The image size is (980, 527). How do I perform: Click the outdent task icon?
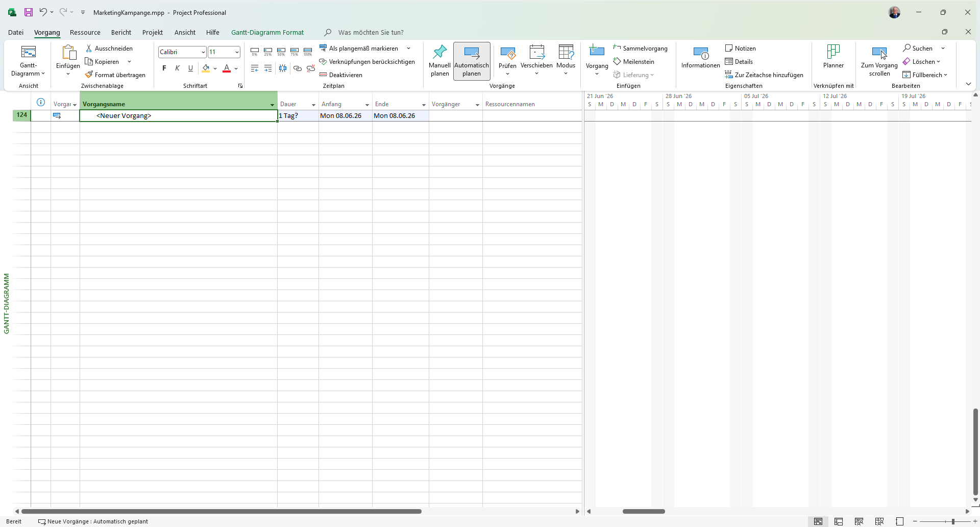click(255, 68)
